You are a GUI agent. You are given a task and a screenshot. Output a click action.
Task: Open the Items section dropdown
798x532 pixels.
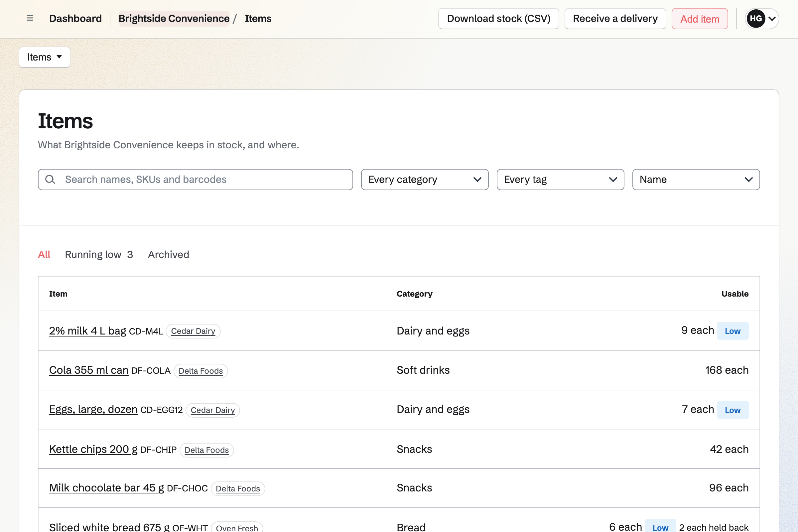[45, 57]
